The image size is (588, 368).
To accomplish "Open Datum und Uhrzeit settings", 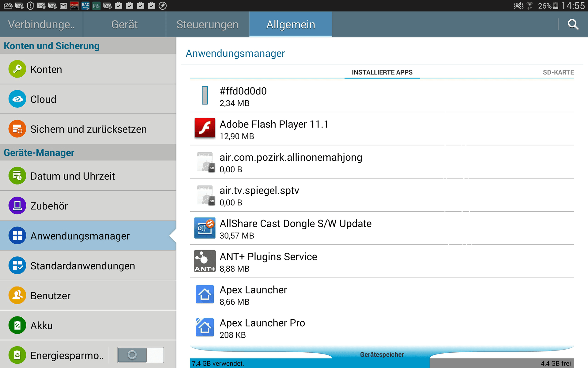I will pyautogui.click(x=88, y=176).
